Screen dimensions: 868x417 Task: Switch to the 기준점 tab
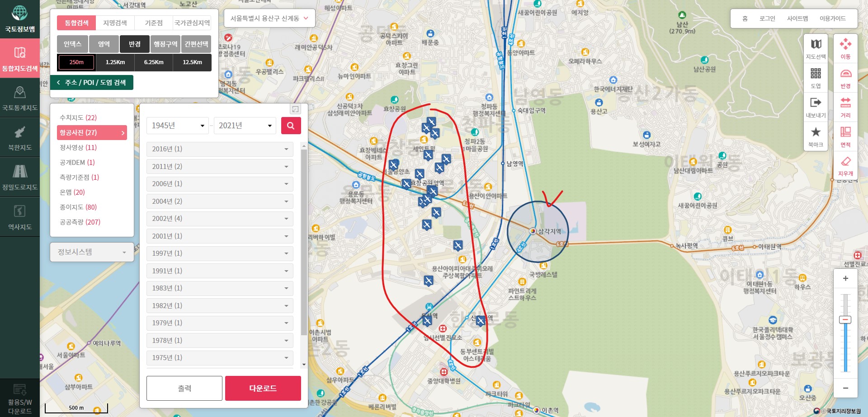point(154,23)
